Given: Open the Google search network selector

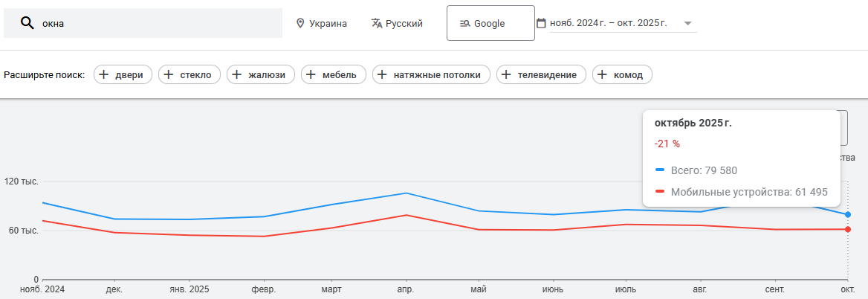Looking at the screenshot, I should [490, 23].
